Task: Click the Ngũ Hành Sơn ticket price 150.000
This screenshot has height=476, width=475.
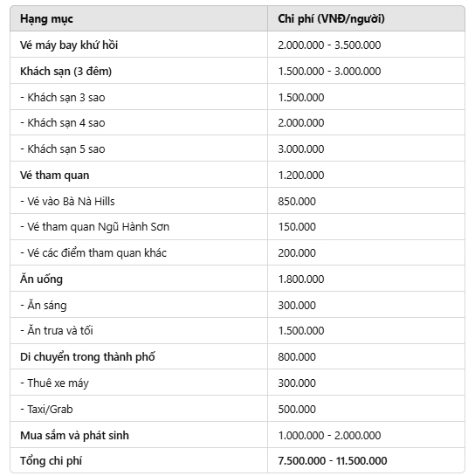Action: (297, 227)
